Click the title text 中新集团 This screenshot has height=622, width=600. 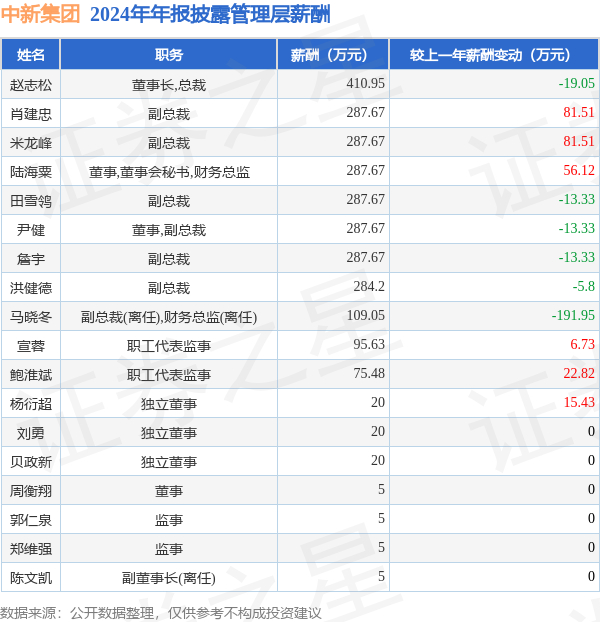pyautogui.click(x=40, y=14)
